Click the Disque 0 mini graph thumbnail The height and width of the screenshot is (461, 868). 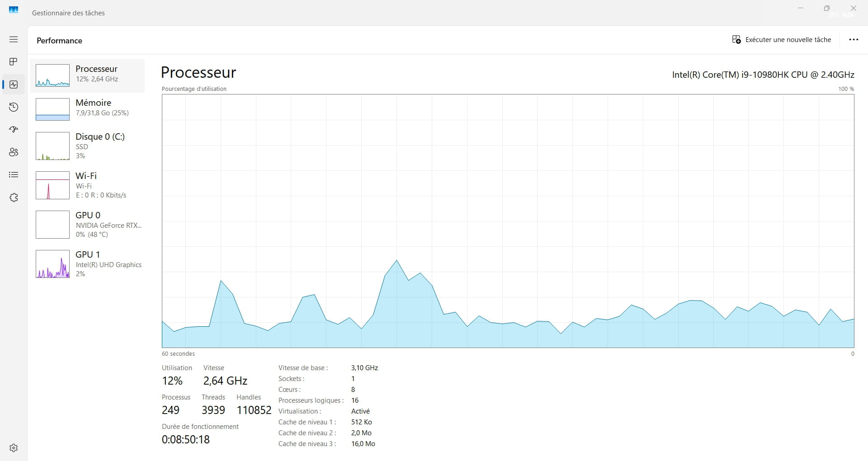coord(52,146)
